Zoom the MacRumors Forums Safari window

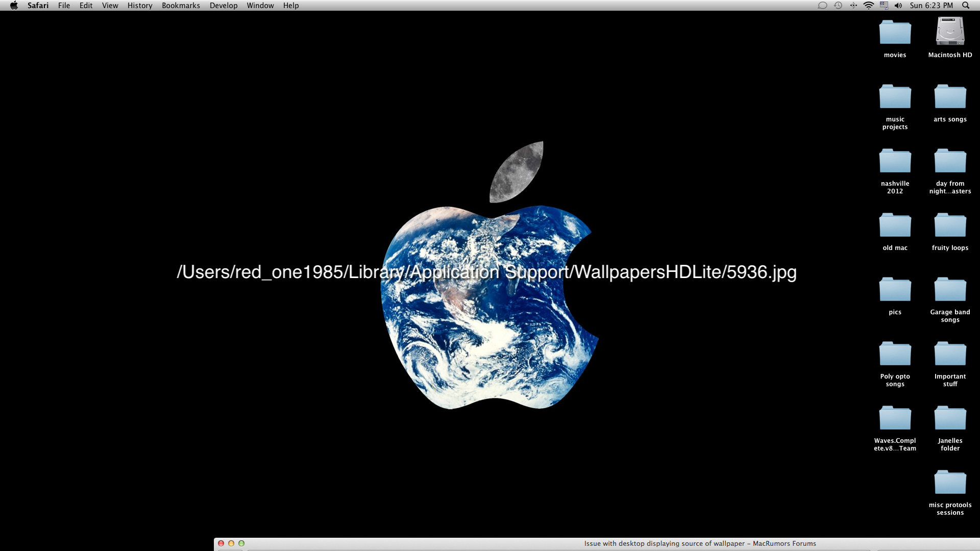pyautogui.click(x=241, y=543)
